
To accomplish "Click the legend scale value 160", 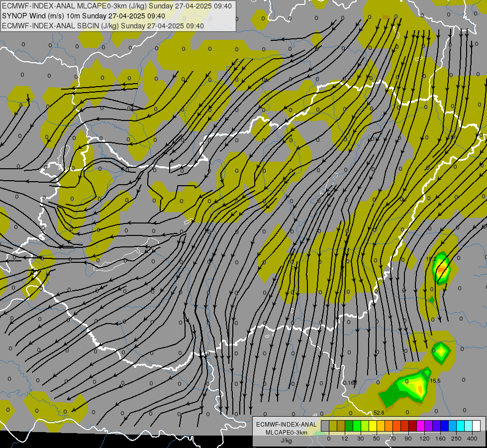I will [440, 439].
